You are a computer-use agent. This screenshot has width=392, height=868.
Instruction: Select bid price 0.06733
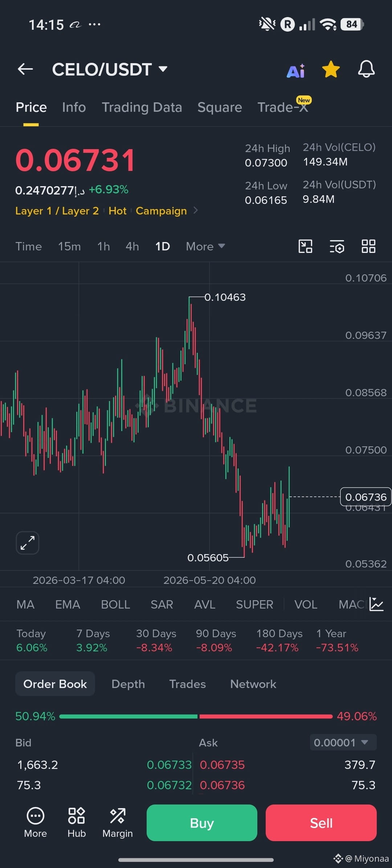tap(169, 765)
